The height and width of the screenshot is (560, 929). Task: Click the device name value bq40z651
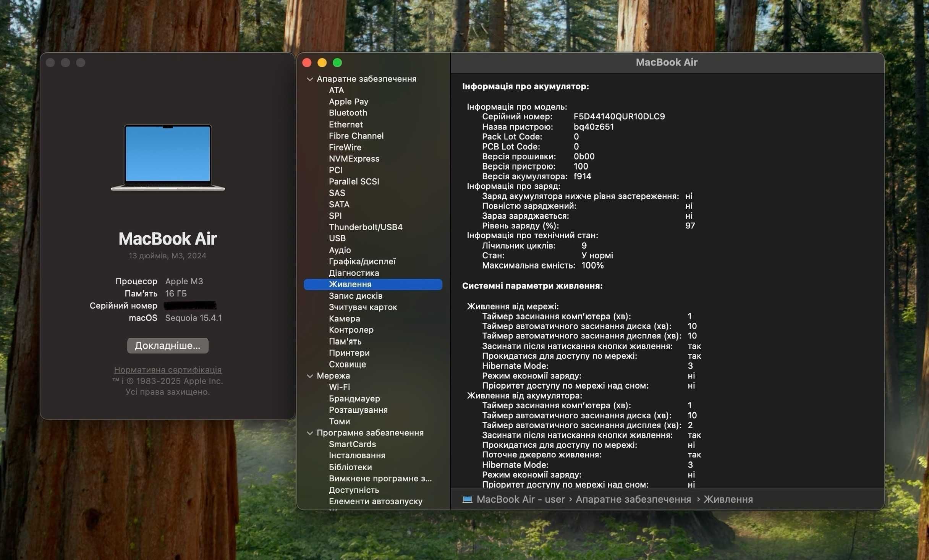594,127
